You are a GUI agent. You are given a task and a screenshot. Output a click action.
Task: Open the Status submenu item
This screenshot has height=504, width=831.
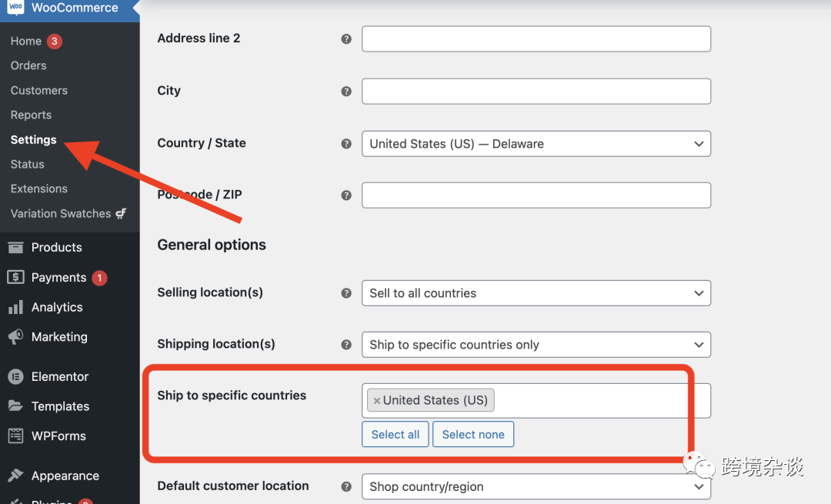pos(28,164)
